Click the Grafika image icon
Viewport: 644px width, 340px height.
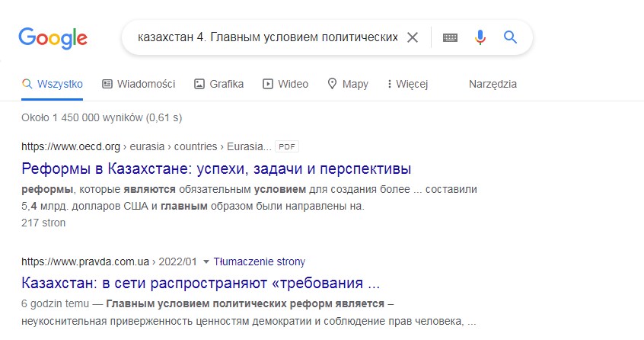tap(199, 84)
